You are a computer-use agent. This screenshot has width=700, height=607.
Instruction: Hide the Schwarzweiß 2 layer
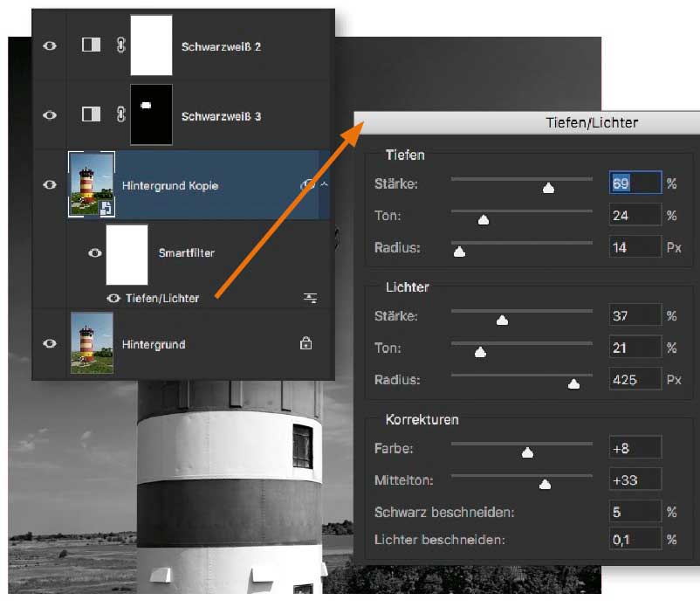(x=50, y=46)
